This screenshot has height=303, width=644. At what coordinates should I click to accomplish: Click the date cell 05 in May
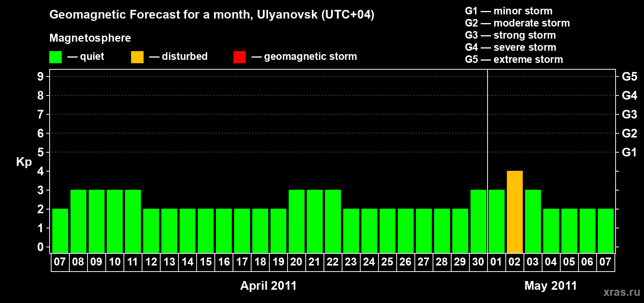(569, 262)
